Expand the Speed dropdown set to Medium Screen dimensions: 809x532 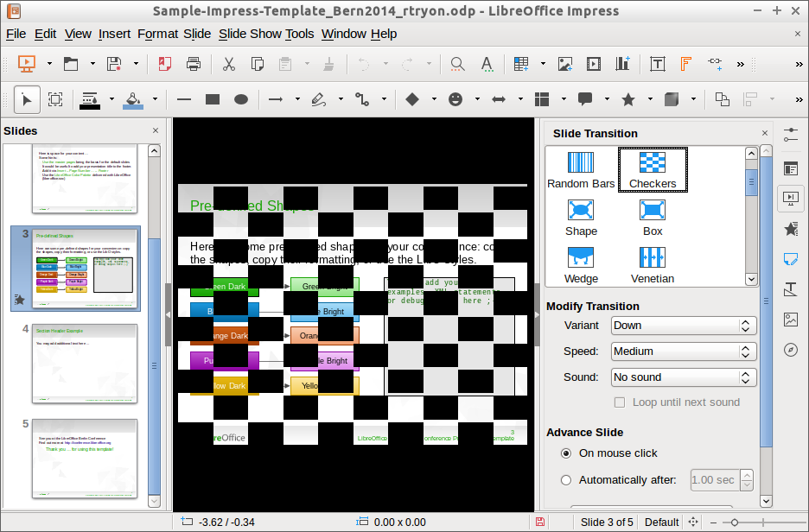click(683, 351)
